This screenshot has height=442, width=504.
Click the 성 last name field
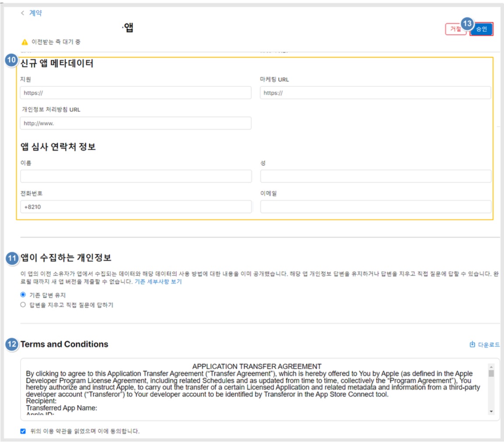[x=376, y=176]
